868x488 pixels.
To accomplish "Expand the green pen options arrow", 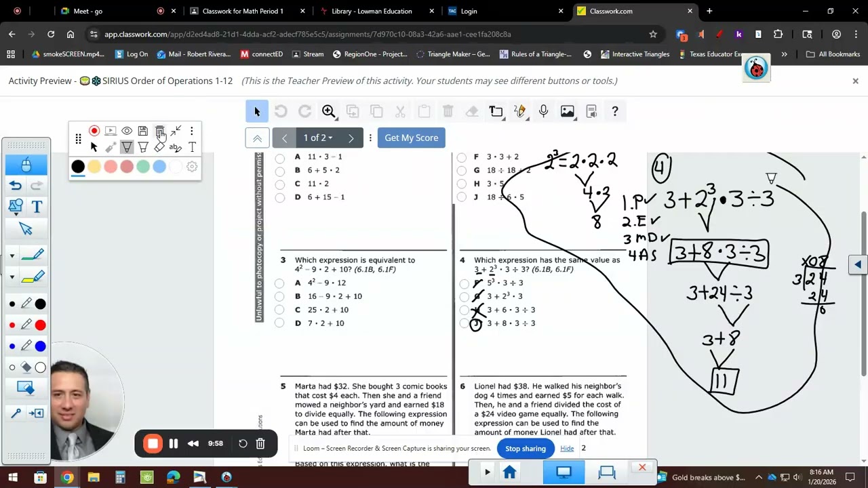I will tap(12, 256).
